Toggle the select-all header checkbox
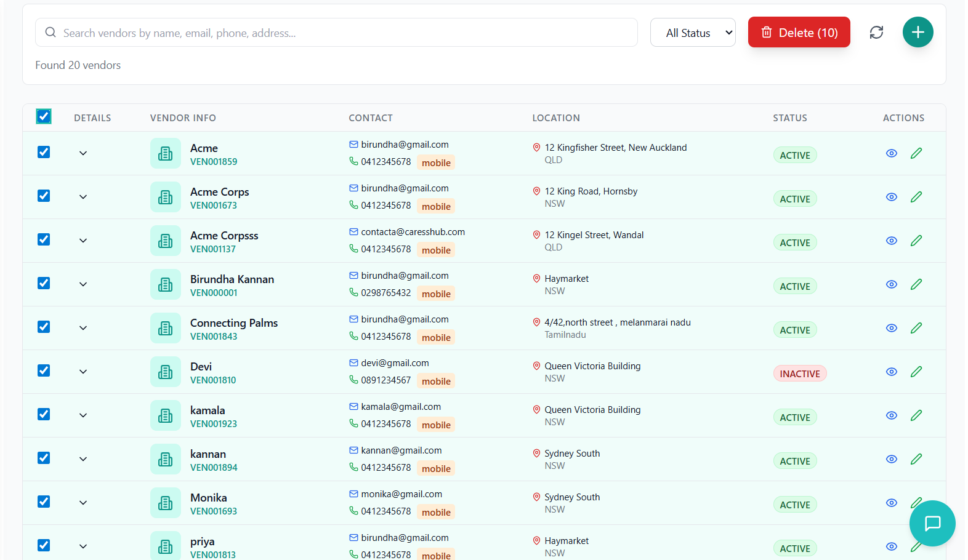 tap(44, 116)
